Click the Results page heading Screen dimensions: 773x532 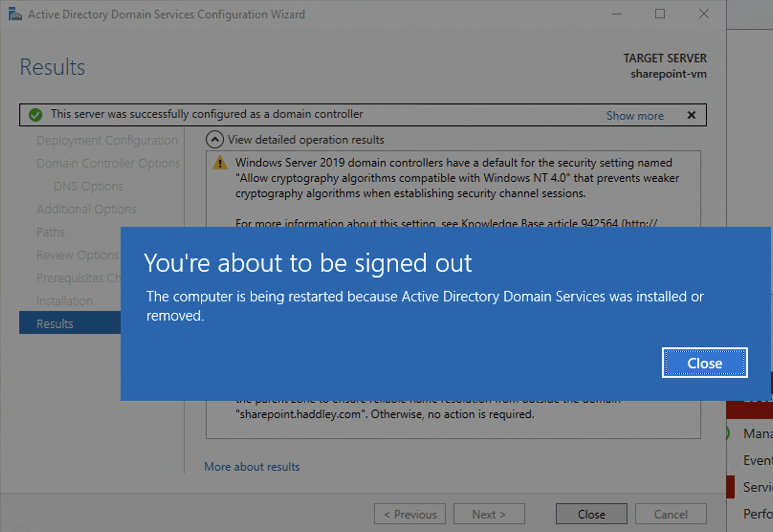(x=52, y=67)
